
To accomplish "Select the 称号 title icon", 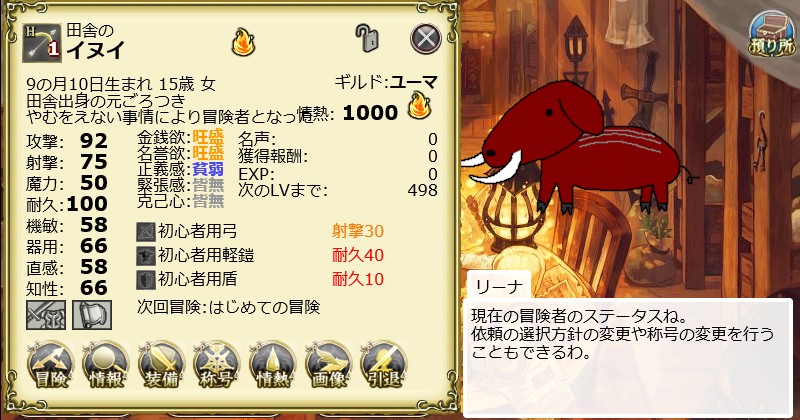I will click(217, 365).
